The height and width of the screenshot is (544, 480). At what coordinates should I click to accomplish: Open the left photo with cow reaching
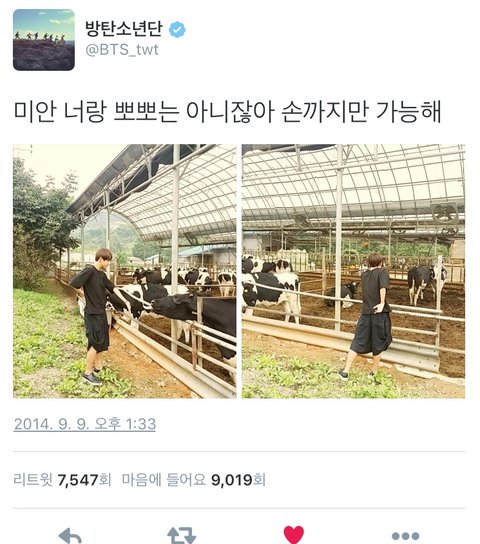(x=125, y=271)
